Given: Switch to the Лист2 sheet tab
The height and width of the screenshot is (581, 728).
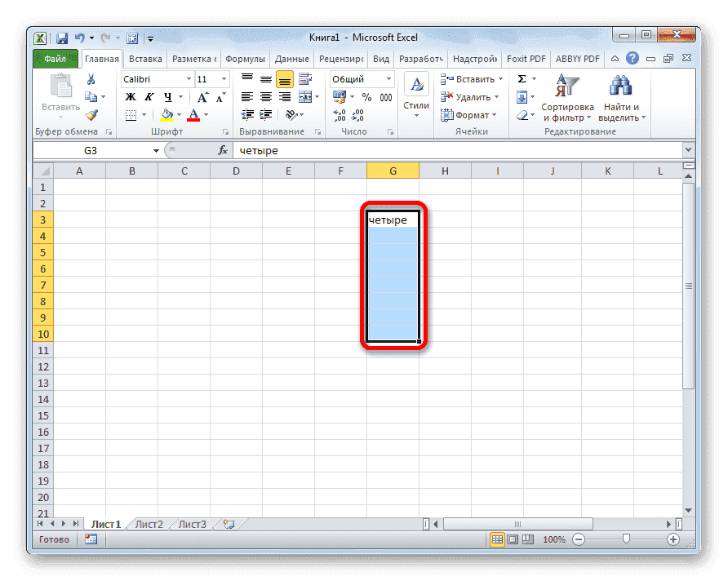Looking at the screenshot, I should coord(149,525).
